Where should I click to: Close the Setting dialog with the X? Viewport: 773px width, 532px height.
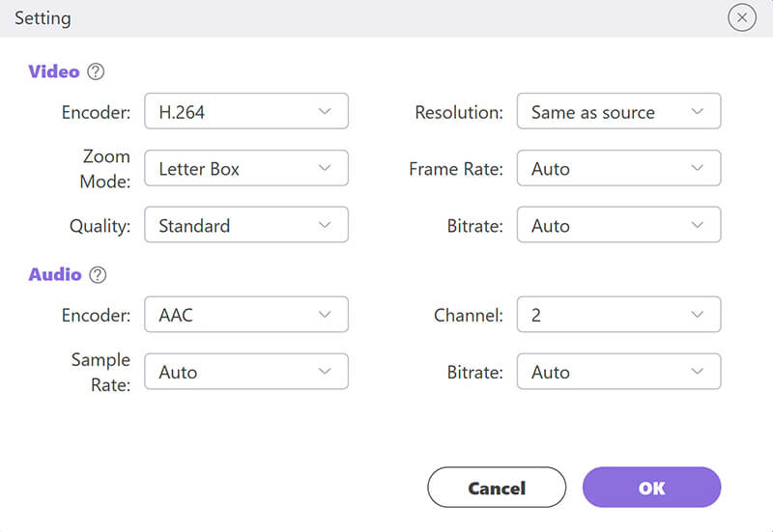(x=741, y=17)
